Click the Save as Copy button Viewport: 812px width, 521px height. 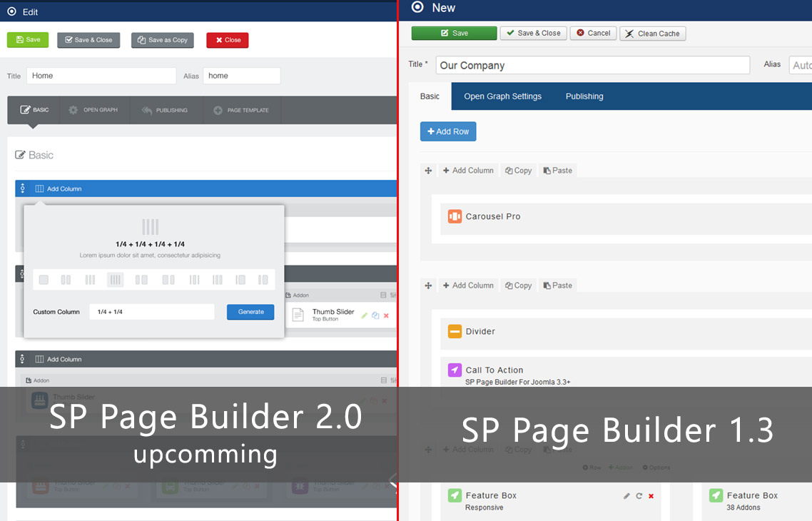tap(163, 40)
